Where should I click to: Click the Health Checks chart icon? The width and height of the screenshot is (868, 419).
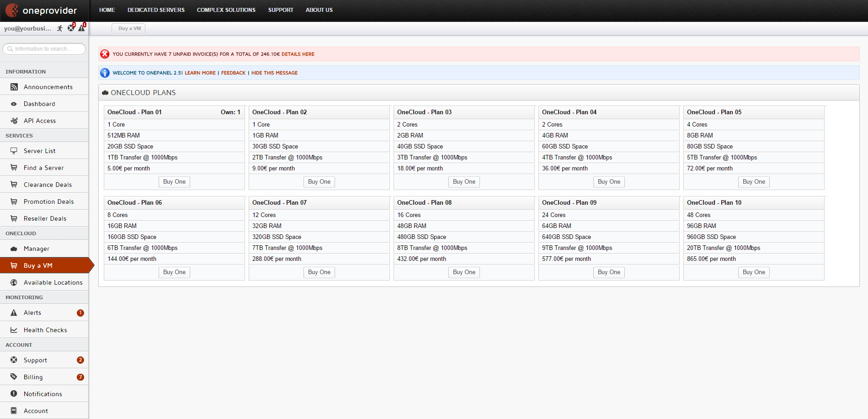pyautogui.click(x=14, y=330)
